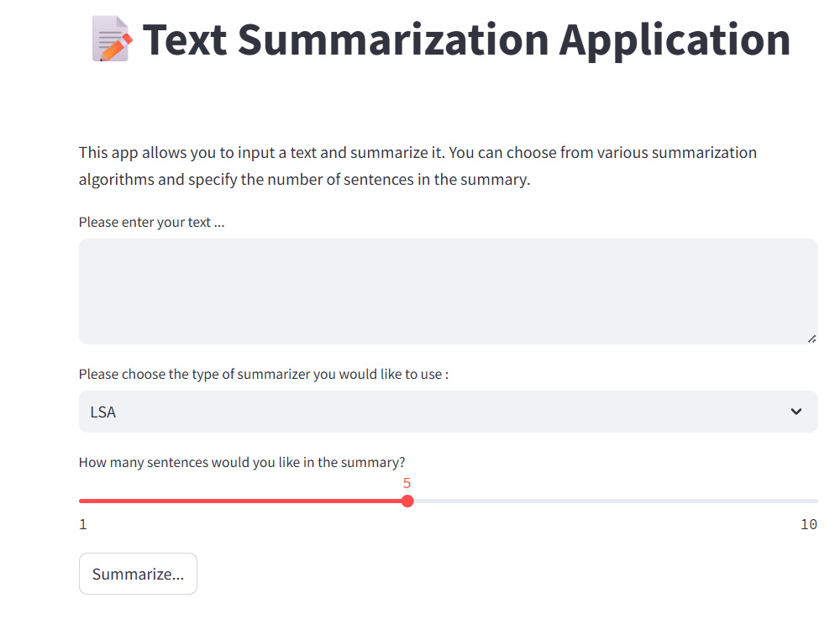Screen dimensions: 840x630
Task: Focus the empty text input area
Action: point(448,291)
